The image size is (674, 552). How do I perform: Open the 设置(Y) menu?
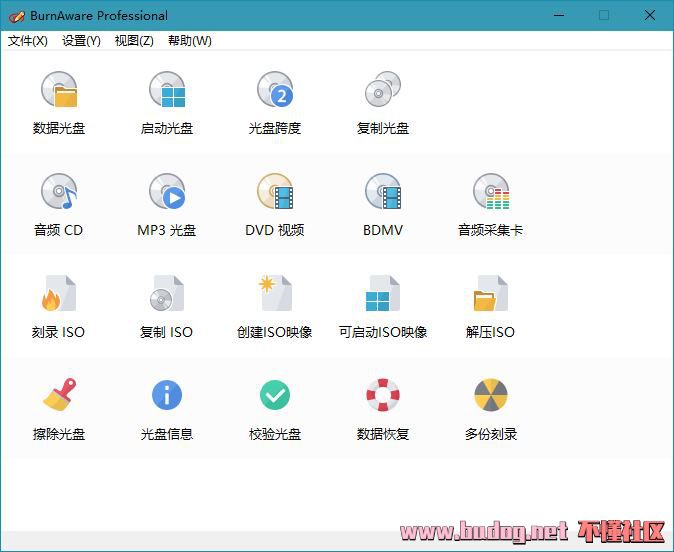pos(81,41)
